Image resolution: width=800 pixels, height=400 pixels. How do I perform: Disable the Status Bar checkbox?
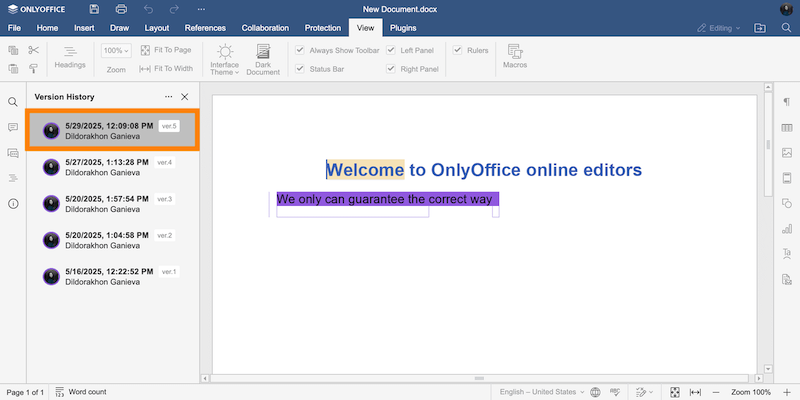300,69
